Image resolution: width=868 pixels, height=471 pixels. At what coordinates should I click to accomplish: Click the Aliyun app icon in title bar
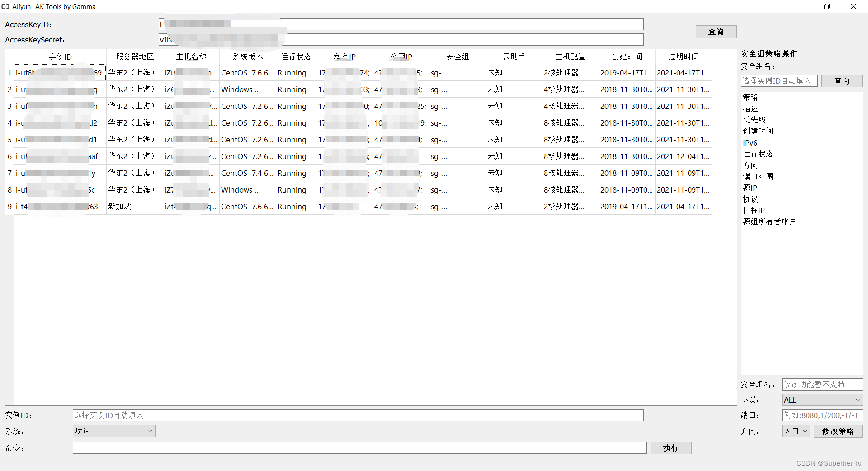point(5,6)
